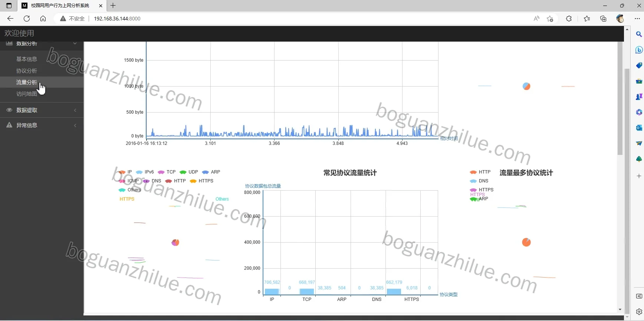Image resolution: width=644 pixels, height=321 pixels.
Task: Click the address bar URL
Action: click(x=117, y=19)
